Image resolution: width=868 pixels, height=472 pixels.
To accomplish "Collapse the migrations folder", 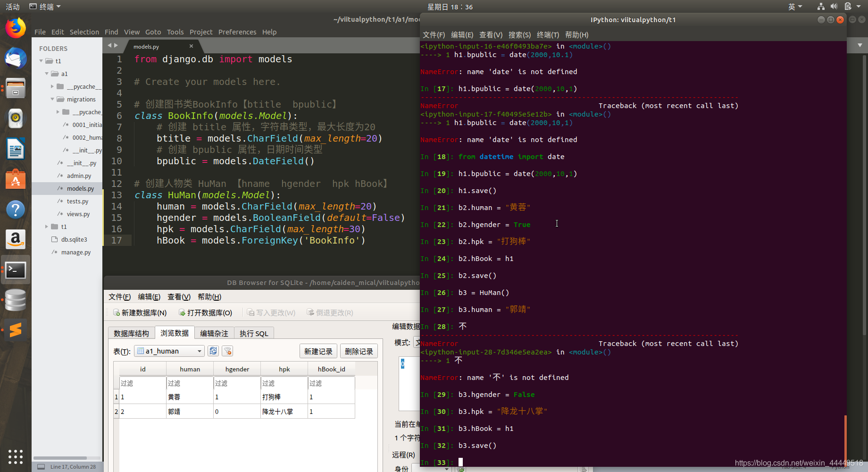I will pyautogui.click(x=52, y=99).
